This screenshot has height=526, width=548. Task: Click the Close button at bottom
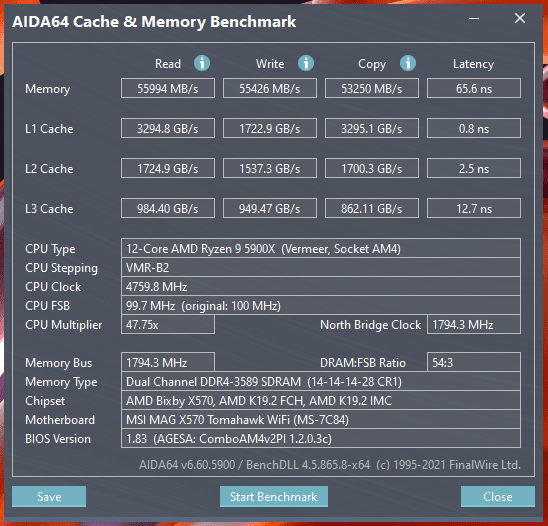point(498,496)
